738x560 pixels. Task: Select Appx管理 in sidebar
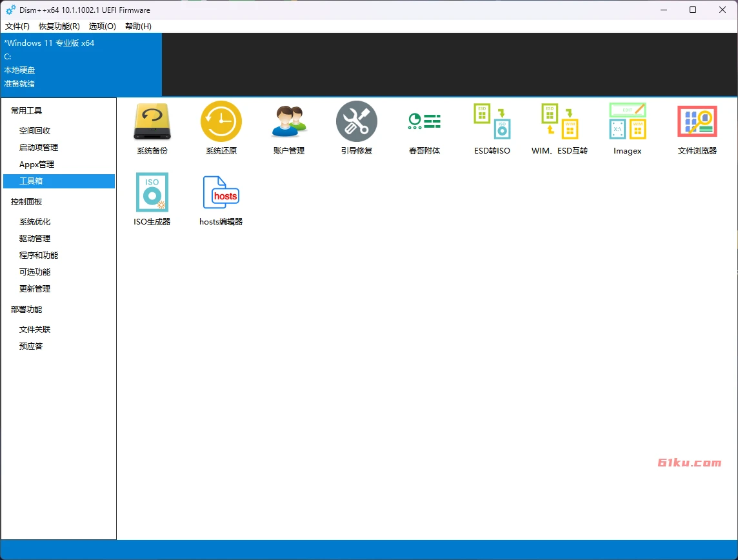(x=37, y=165)
